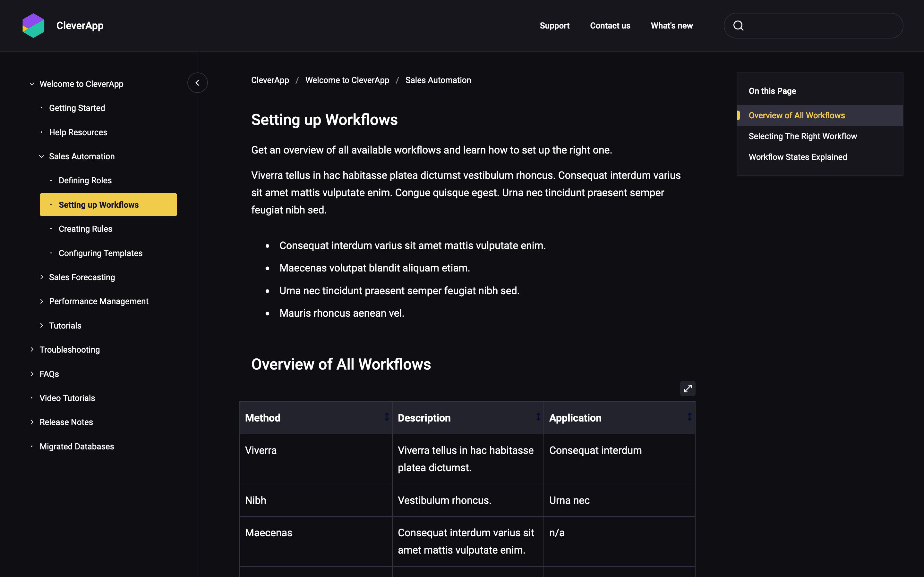Image resolution: width=924 pixels, height=577 pixels.
Task: Open the Support menu item
Action: (554, 26)
